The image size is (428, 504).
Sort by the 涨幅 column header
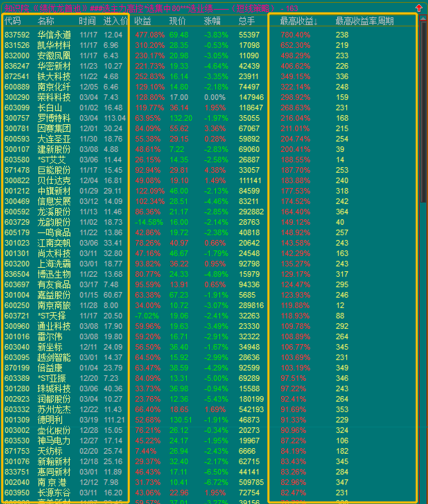tap(212, 21)
